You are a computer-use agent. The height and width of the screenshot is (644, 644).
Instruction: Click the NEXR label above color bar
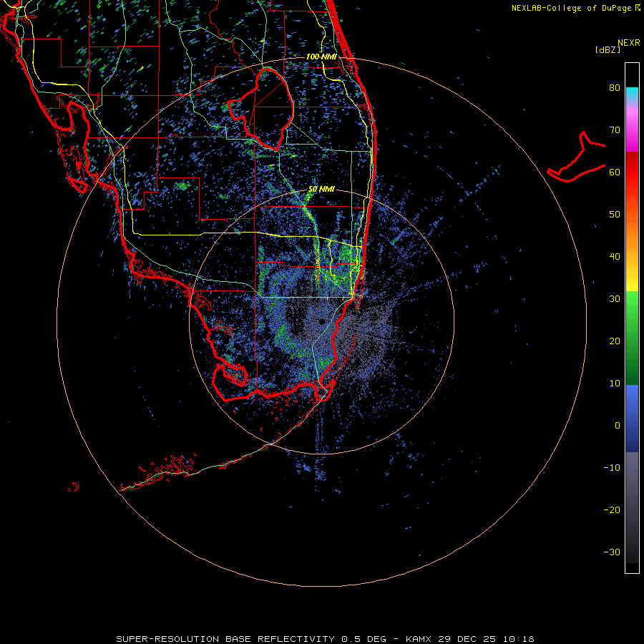[x=628, y=43]
